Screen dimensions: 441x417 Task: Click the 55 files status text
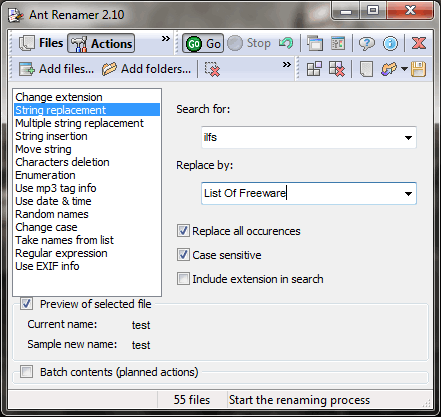click(x=192, y=400)
